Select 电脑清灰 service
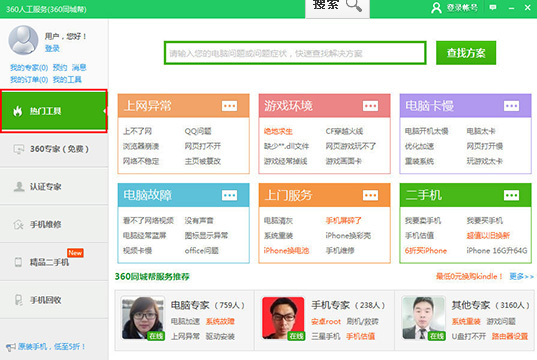Image resolution: width=537 pixels, height=360 pixels. (278, 221)
